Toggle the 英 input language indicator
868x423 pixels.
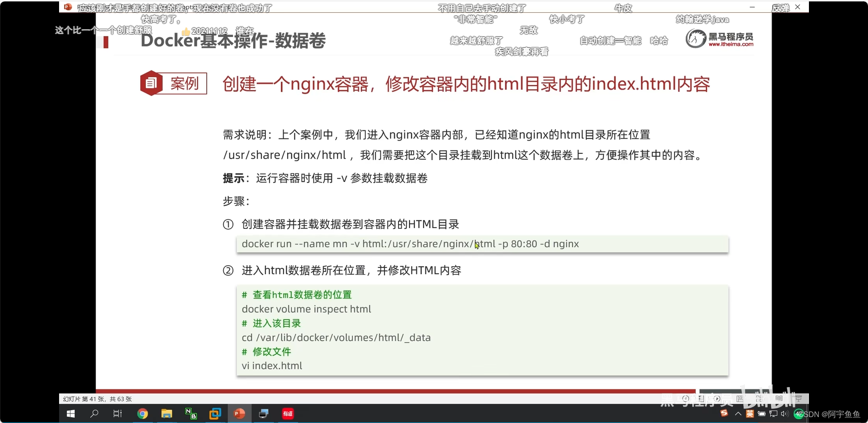[750, 413]
